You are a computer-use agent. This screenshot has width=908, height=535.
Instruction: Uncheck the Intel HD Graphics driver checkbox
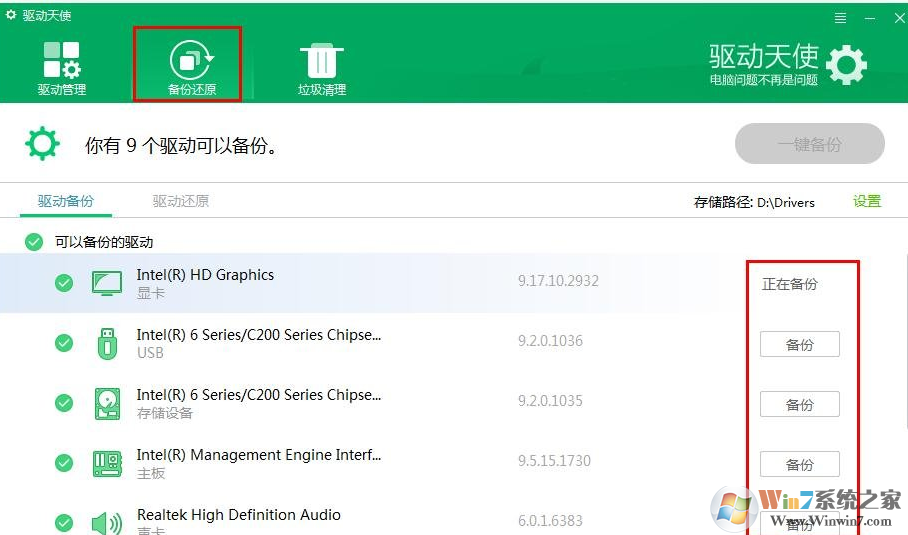pos(64,283)
